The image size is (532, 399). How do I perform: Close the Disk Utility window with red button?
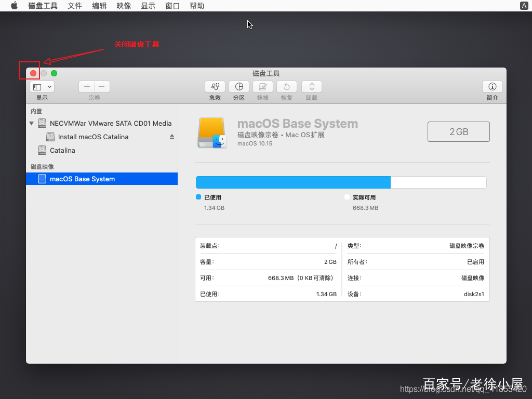[33, 73]
